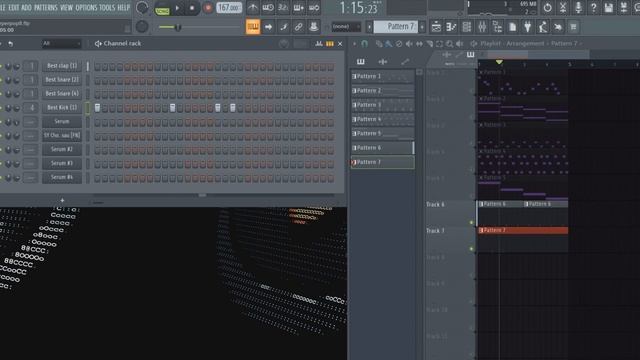Click the plus button right of Pattern 7 selector
The width and height of the screenshot is (640, 360).
pos(422,27)
